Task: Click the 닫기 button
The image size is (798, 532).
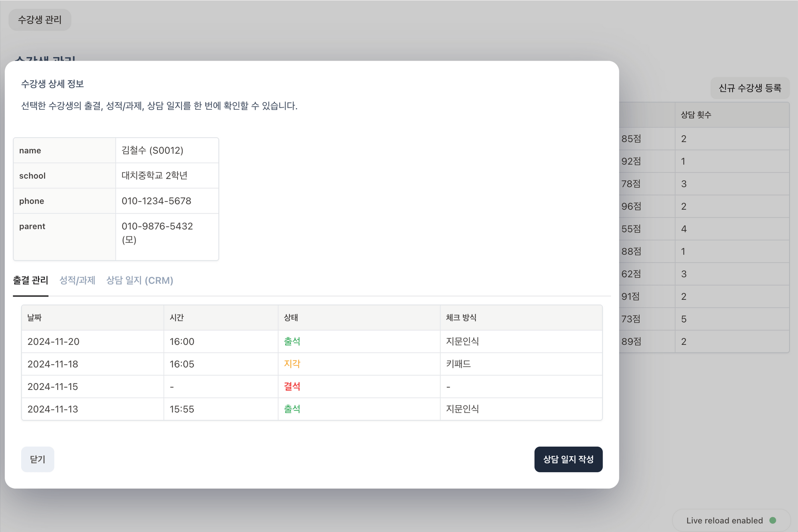Action: point(38,459)
